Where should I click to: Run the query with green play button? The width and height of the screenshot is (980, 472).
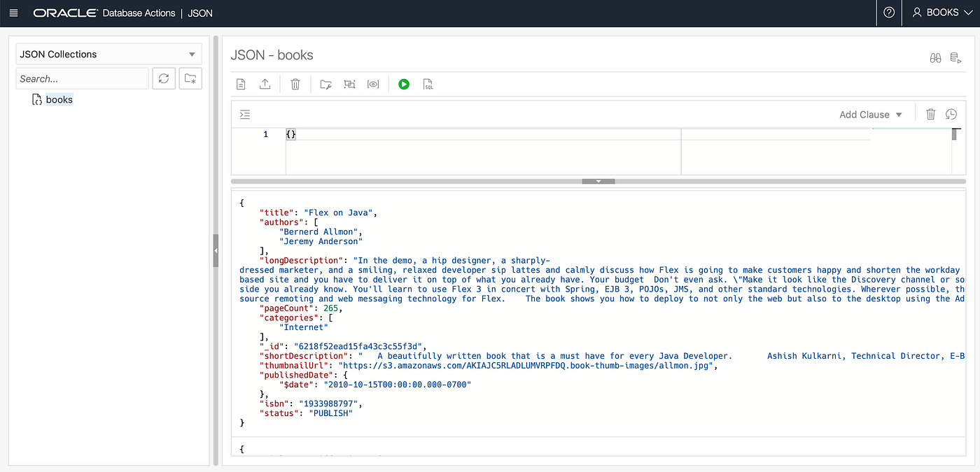coord(404,84)
